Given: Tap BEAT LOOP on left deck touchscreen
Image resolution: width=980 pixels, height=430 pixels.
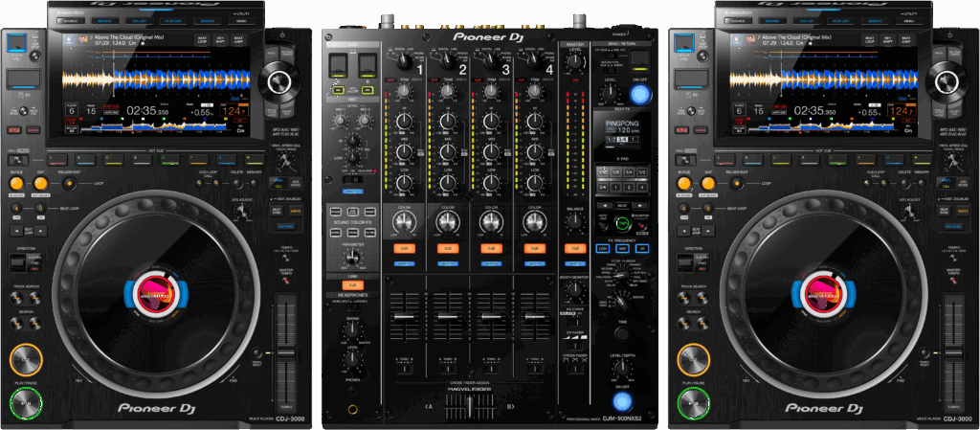Looking at the screenshot, I should point(203,40).
